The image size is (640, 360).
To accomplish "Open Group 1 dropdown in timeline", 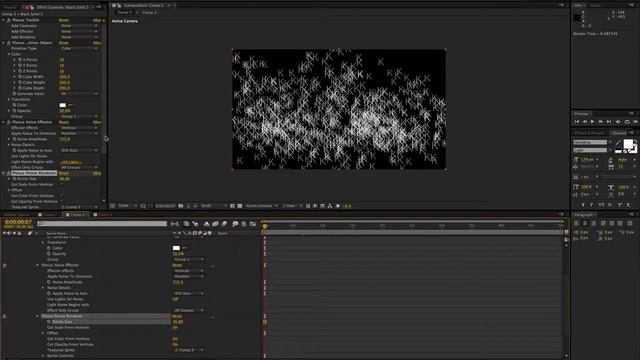I will (189, 260).
